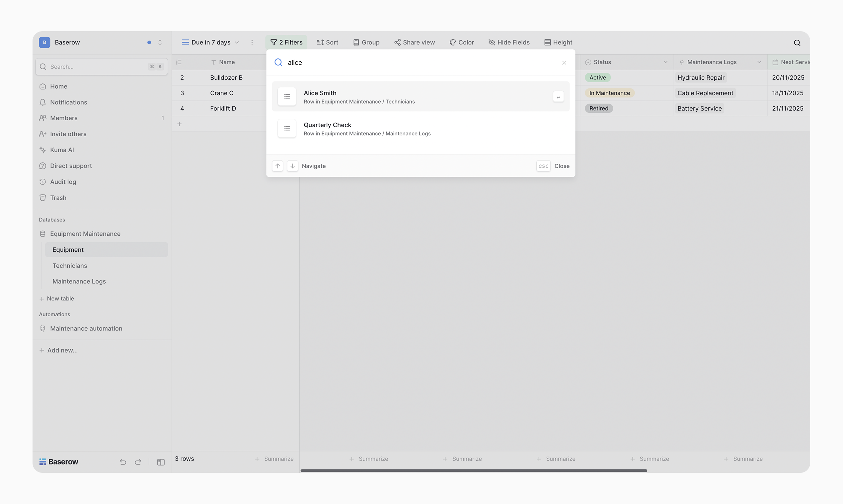Click the add row plus icon

(180, 124)
